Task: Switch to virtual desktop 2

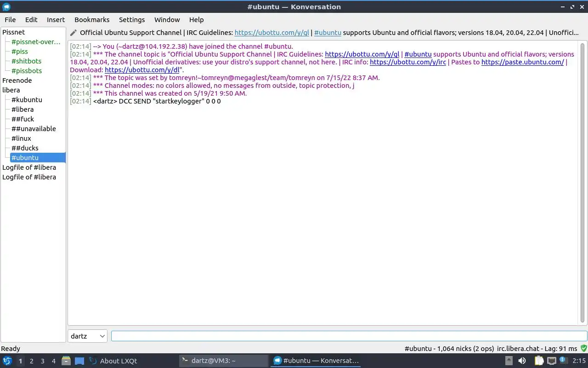Action: coord(31,361)
